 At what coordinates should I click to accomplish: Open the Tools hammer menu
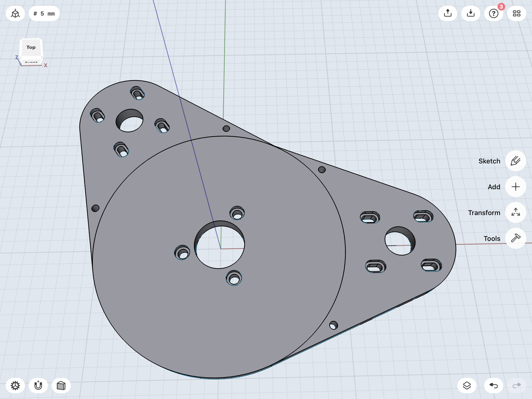click(515, 238)
